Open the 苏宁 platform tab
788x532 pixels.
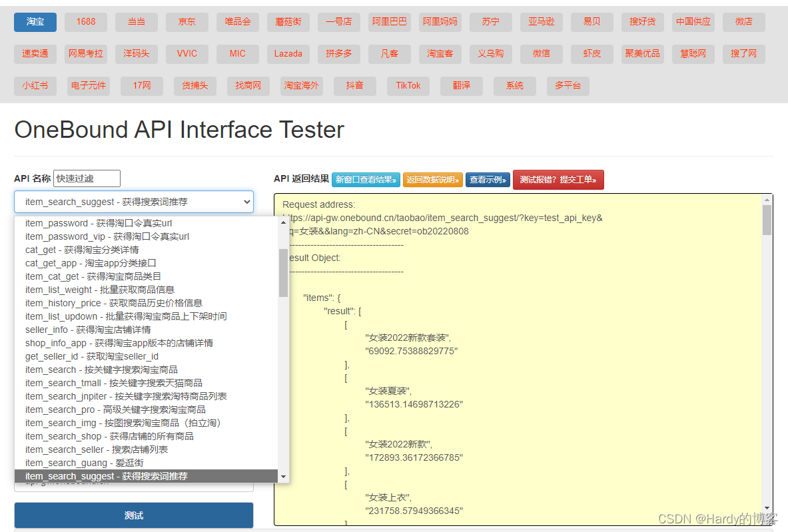pos(490,22)
